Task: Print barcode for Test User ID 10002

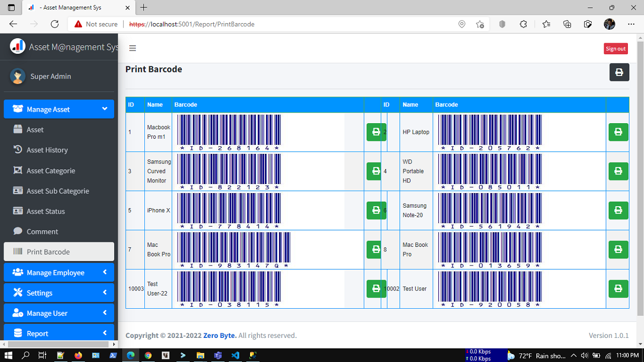Action: 618,289
